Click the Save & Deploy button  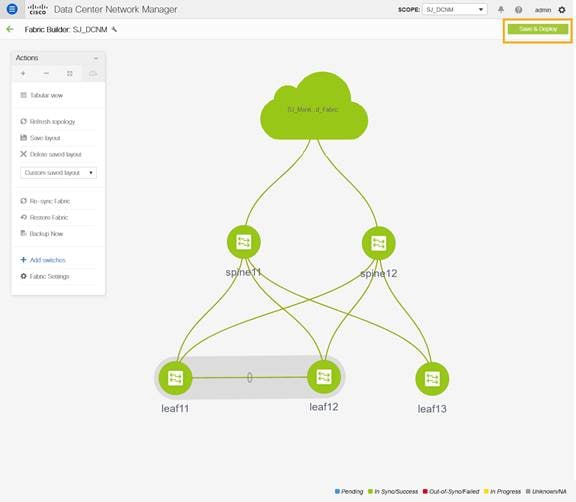coord(538,29)
